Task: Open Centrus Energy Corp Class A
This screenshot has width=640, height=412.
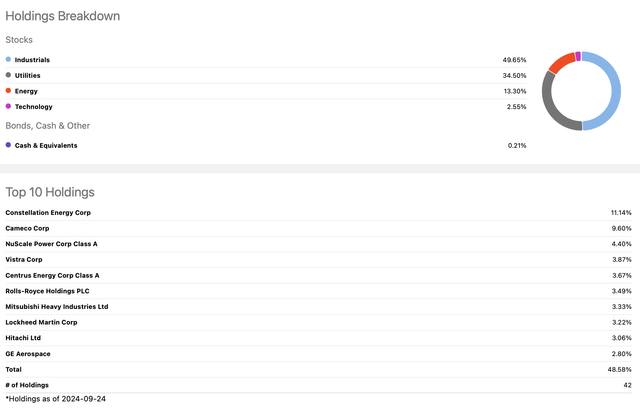Action: click(x=53, y=275)
